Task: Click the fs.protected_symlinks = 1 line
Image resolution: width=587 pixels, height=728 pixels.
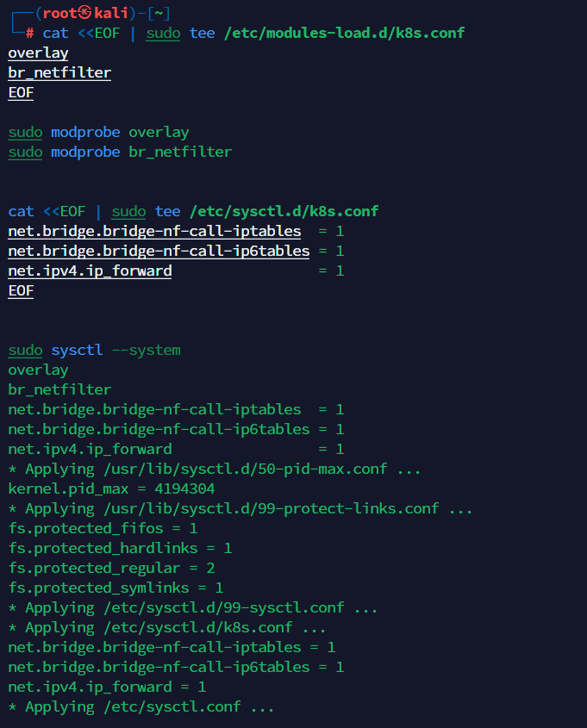Action: point(116,588)
